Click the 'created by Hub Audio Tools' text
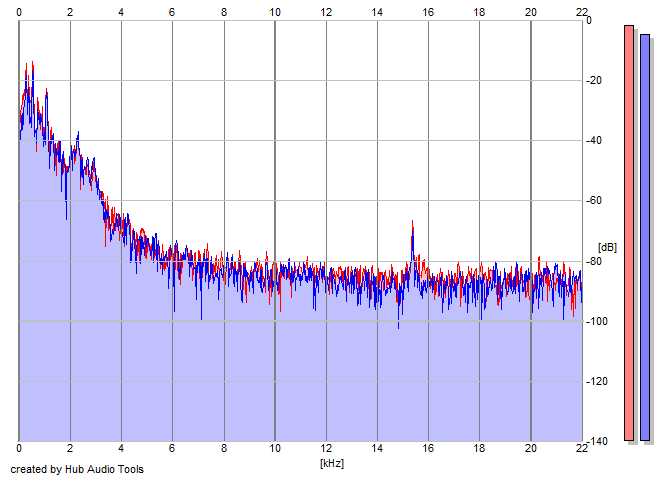The width and height of the screenshot is (664, 481). (x=77, y=469)
